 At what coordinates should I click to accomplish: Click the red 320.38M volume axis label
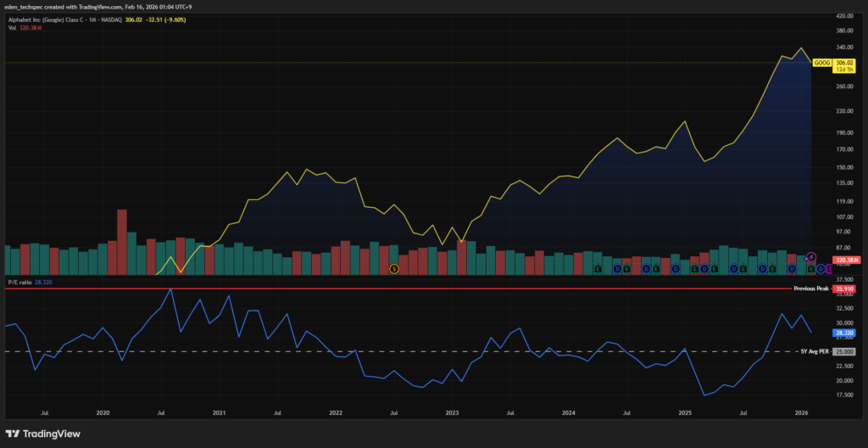coord(845,260)
